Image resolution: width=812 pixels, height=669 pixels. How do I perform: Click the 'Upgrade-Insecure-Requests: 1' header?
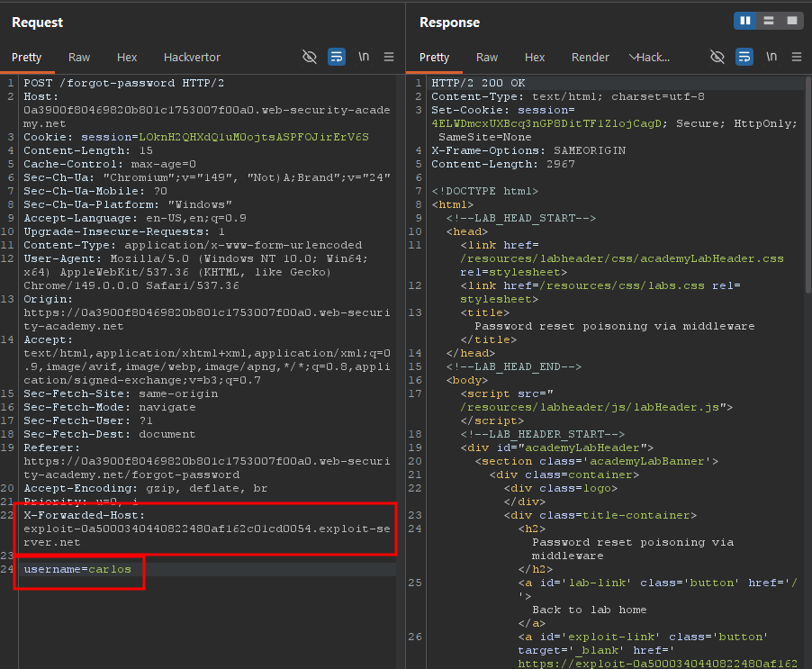click(x=124, y=231)
